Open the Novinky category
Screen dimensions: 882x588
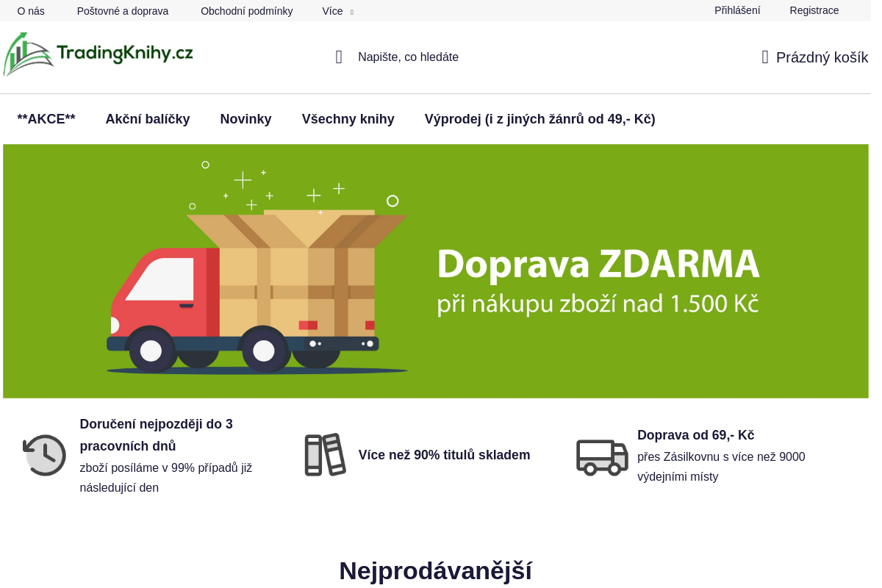[x=245, y=119]
